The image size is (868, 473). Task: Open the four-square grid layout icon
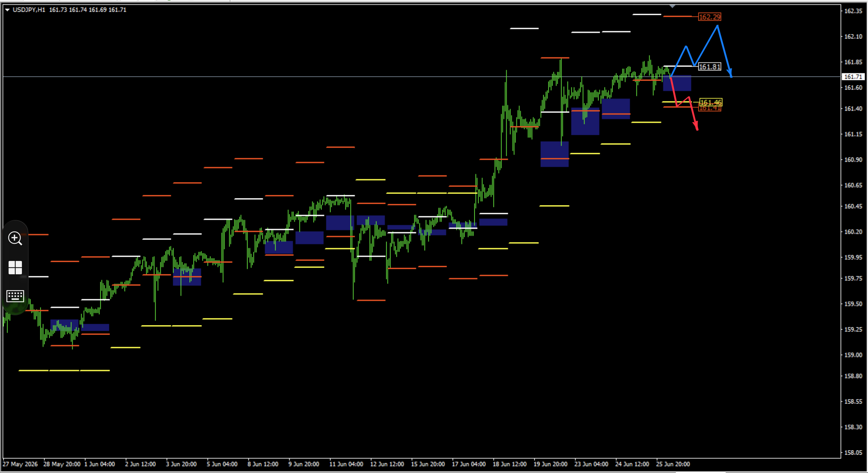(15, 268)
